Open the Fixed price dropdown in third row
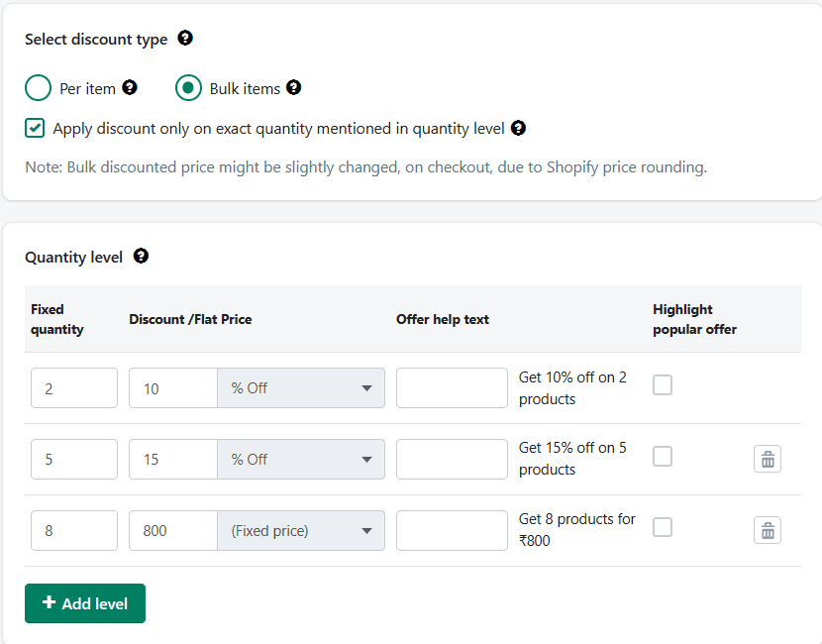Image resolution: width=822 pixels, height=644 pixels. (x=301, y=531)
